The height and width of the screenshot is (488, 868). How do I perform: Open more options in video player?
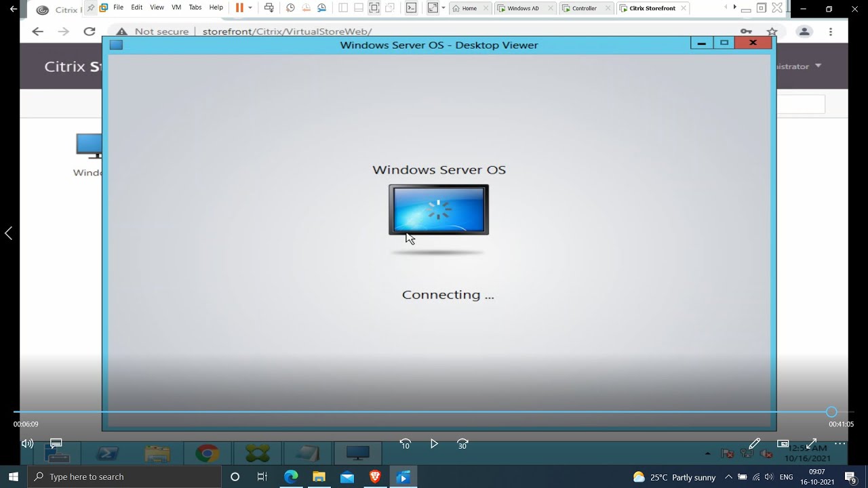[840, 443]
